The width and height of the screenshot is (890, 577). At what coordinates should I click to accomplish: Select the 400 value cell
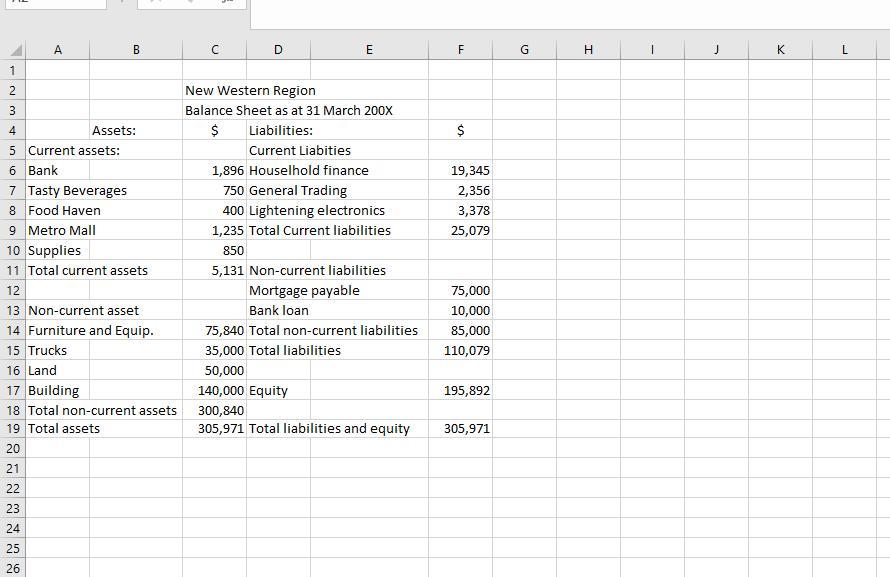[x=215, y=210]
